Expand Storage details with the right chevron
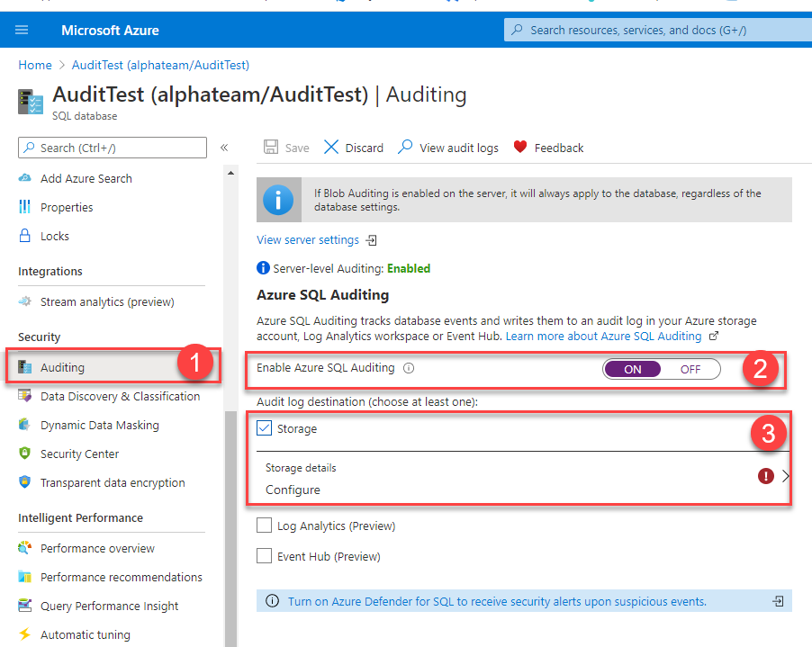 (x=786, y=476)
